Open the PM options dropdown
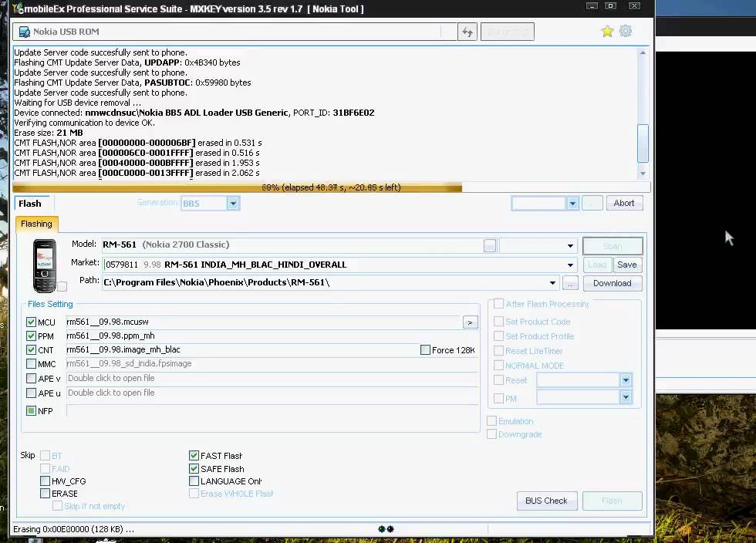The image size is (756, 543). [x=626, y=397]
